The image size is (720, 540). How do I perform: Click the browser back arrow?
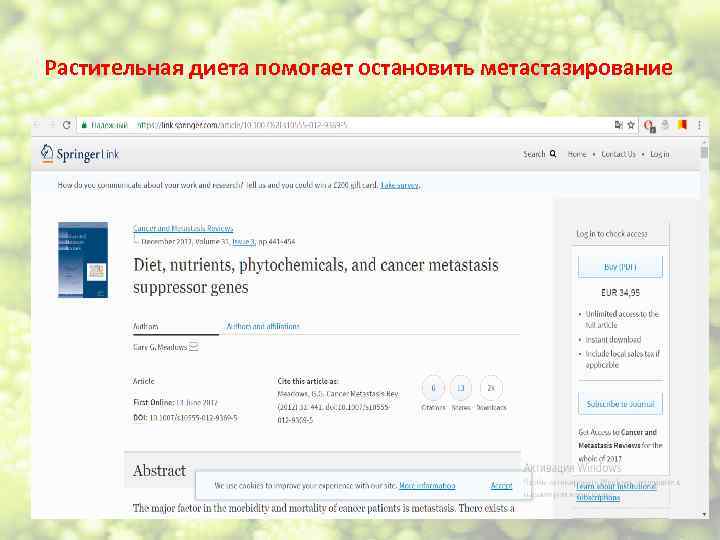(x=37, y=125)
